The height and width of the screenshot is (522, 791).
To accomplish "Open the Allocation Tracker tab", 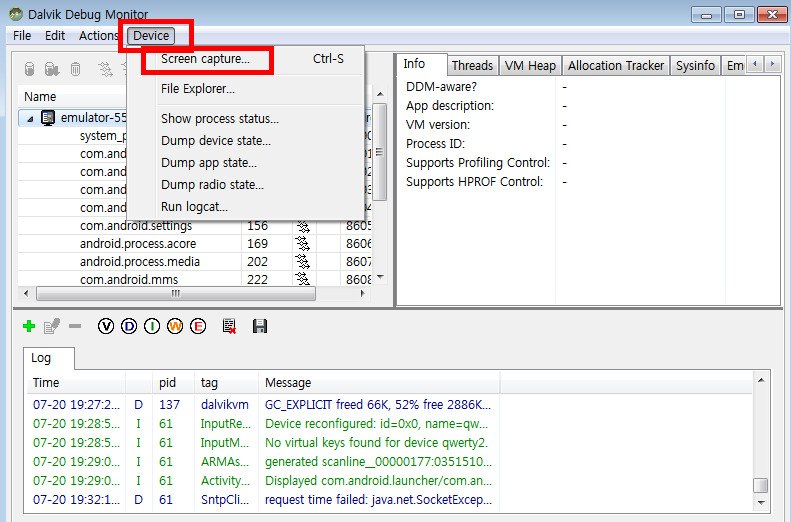I will [615, 66].
